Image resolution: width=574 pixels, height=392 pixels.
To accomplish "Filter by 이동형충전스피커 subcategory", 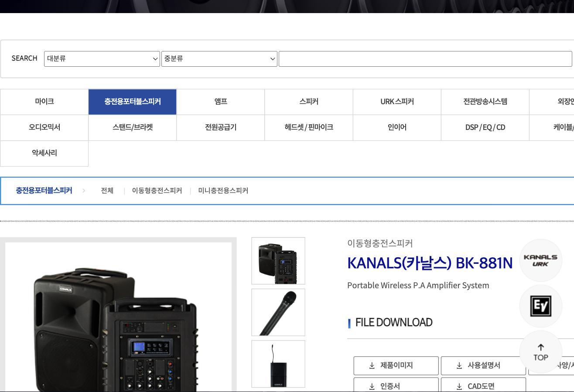I will coord(157,191).
